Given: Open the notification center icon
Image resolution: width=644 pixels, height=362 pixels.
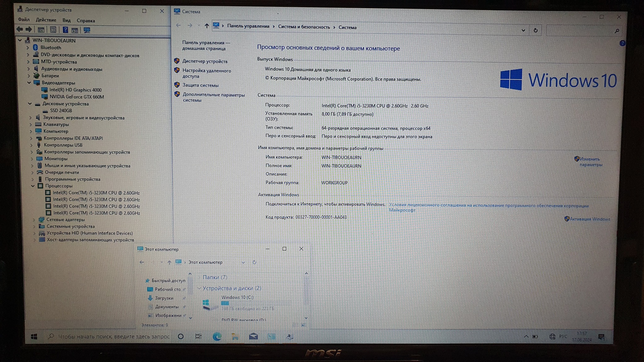Looking at the screenshot, I should [x=601, y=337].
